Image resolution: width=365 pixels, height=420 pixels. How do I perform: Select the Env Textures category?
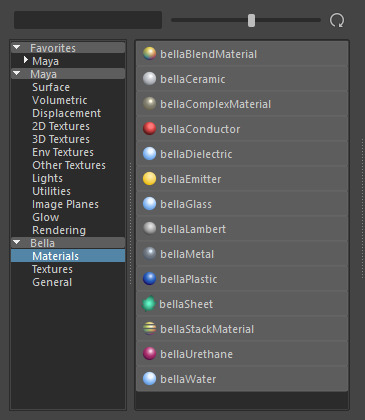[63, 152]
